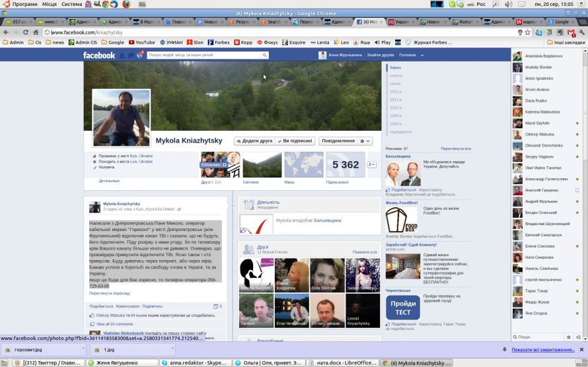
Task: Switch to anna.redaktor Skype taskbar window
Action: point(195,362)
